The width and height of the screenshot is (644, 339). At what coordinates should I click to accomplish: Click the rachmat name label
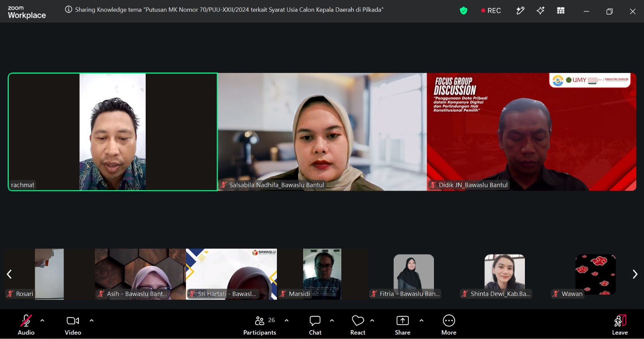point(23,185)
